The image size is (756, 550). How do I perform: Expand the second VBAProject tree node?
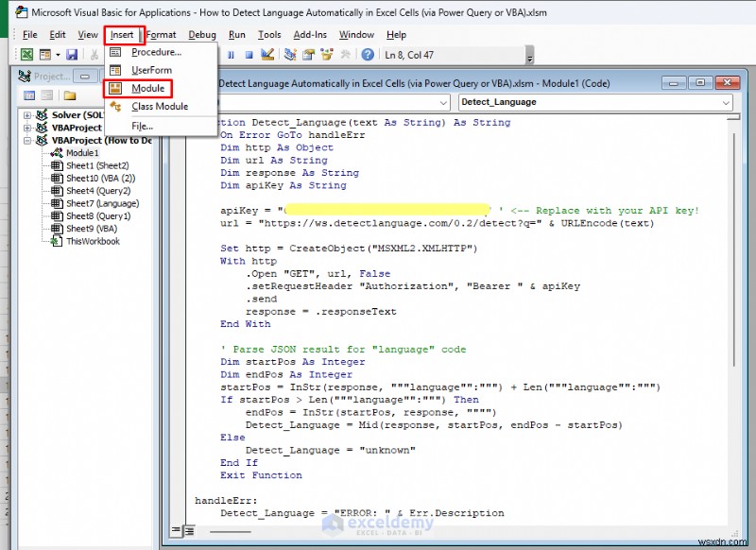tap(27, 128)
